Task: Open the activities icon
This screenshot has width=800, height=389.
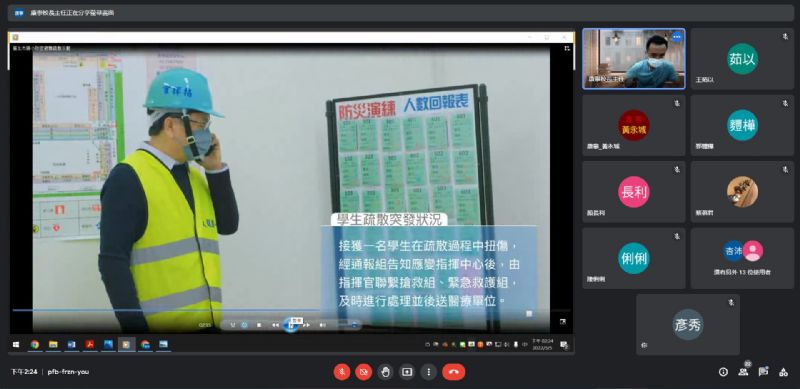Action: click(783, 372)
